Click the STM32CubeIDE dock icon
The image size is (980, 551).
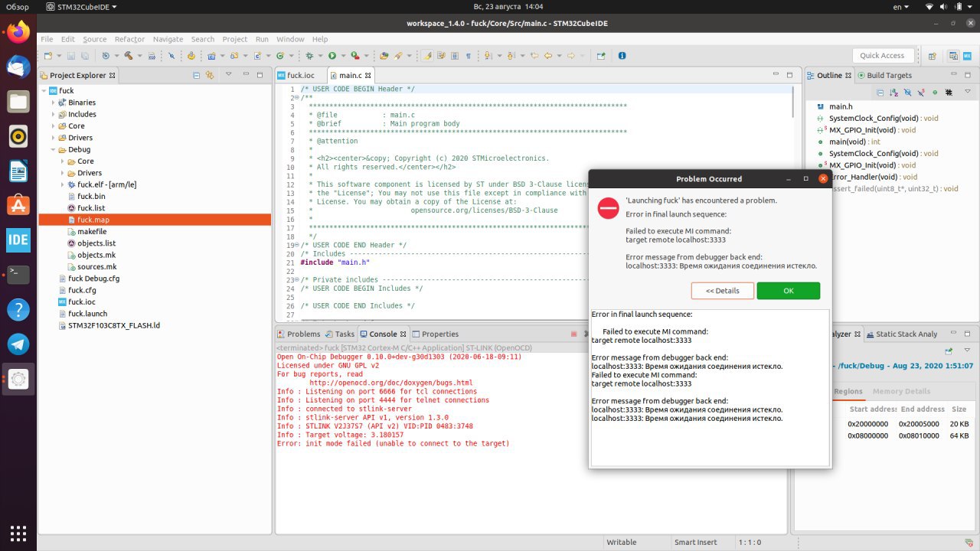[18, 240]
